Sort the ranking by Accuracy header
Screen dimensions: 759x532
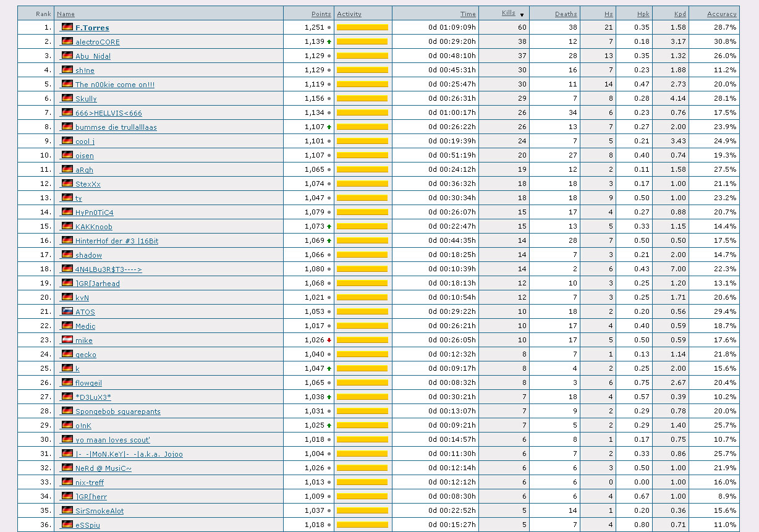[722, 14]
